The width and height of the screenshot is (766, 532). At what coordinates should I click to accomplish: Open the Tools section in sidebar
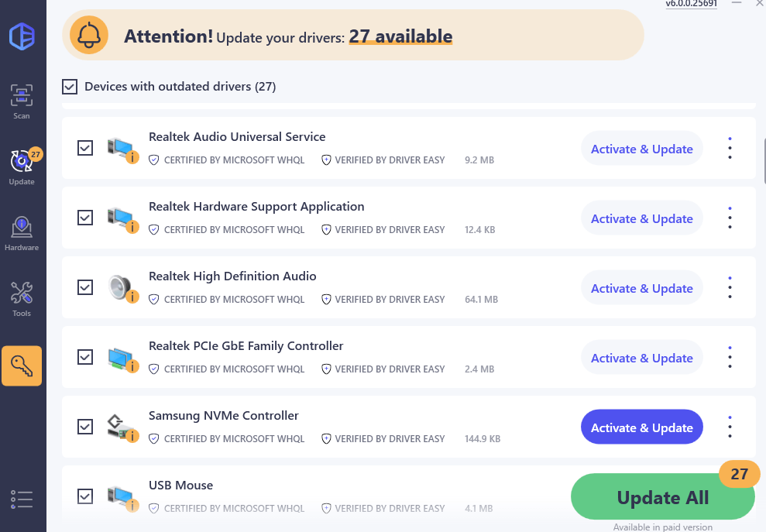[22, 299]
